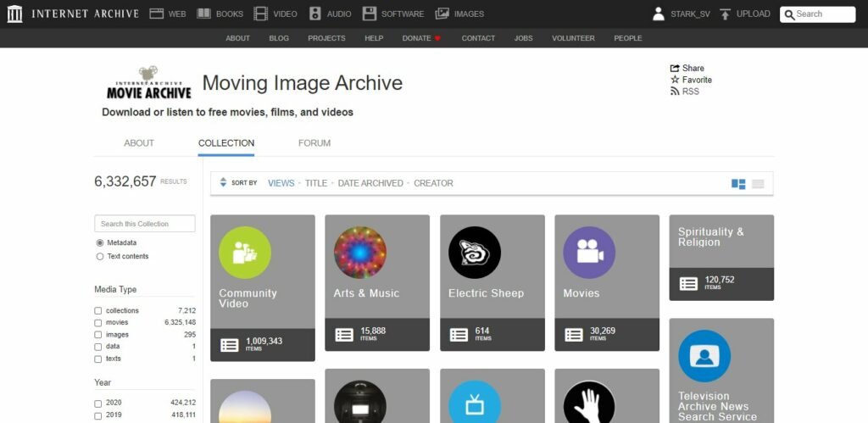Image resolution: width=868 pixels, height=423 pixels.
Task: Toggle sort direction arrows next to Sort By
Action: pos(223,182)
